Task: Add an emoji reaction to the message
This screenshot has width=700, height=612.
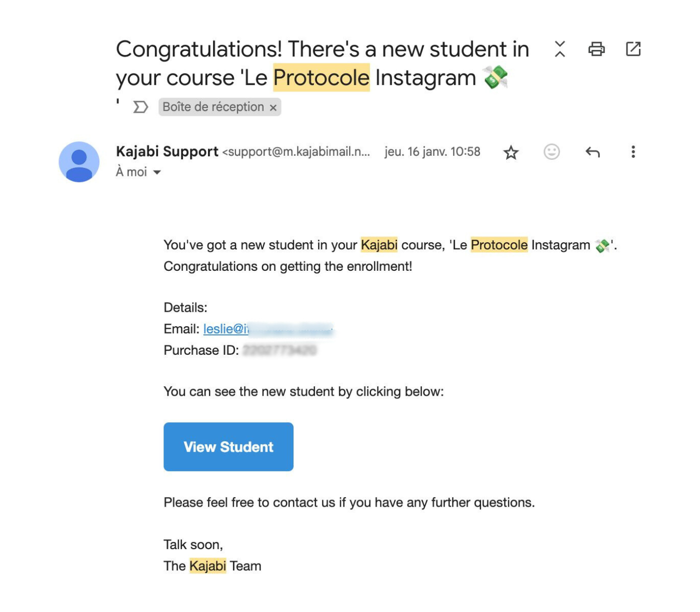Action: point(551,152)
